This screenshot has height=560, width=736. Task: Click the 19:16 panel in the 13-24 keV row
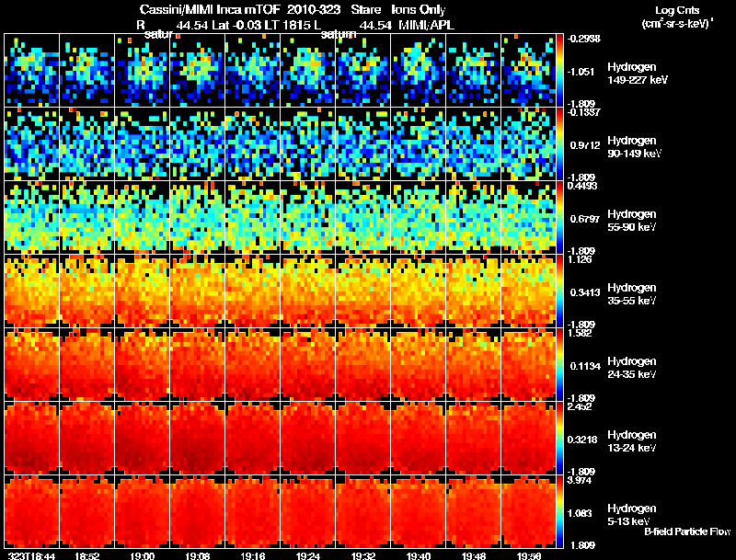pyautogui.click(x=252, y=438)
